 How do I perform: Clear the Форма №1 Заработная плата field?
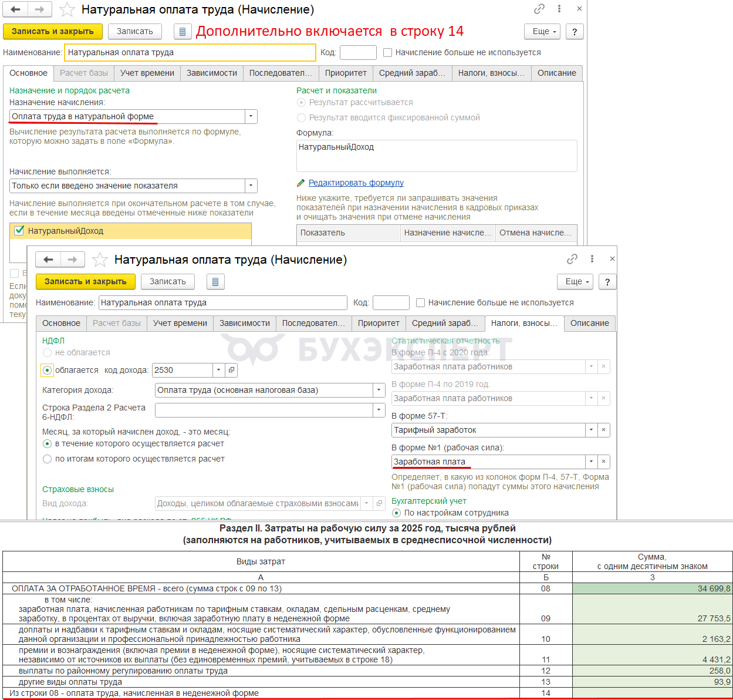pyautogui.click(x=603, y=462)
